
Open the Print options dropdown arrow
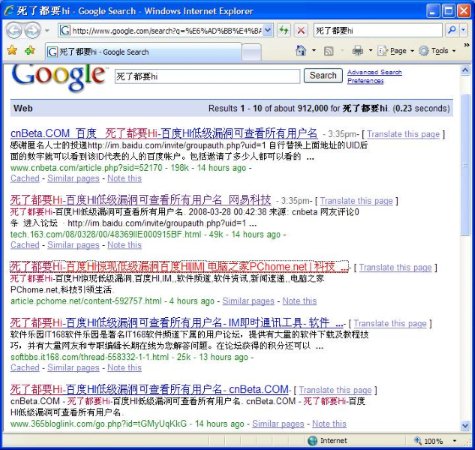370,51
